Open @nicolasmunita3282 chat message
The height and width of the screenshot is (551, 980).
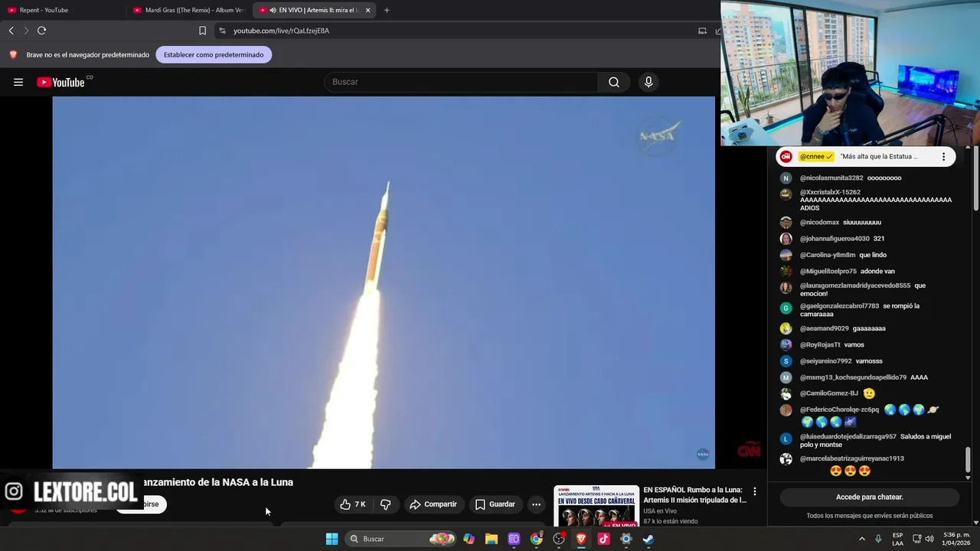coord(850,178)
